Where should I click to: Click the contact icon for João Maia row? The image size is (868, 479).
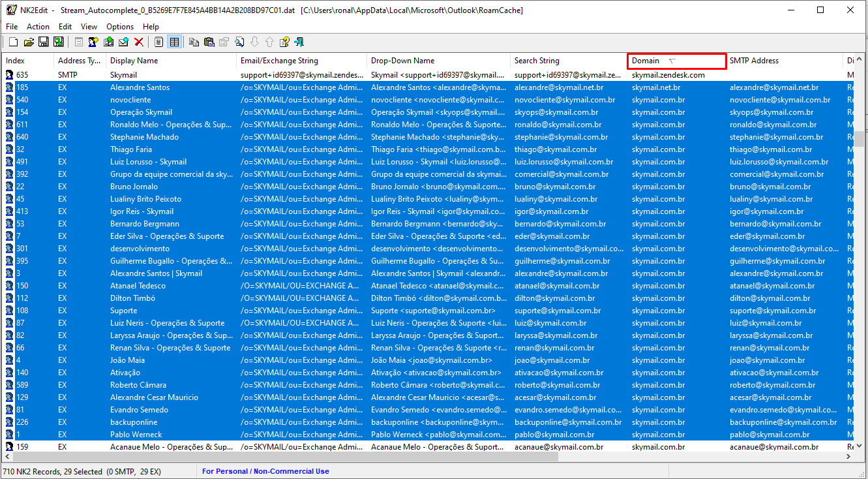pyautogui.click(x=10, y=360)
